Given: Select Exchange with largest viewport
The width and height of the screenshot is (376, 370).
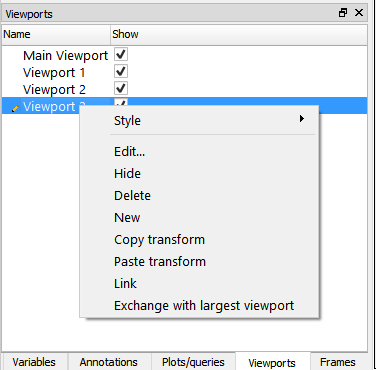Looking at the screenshot, I should click(x=199, y=306).
